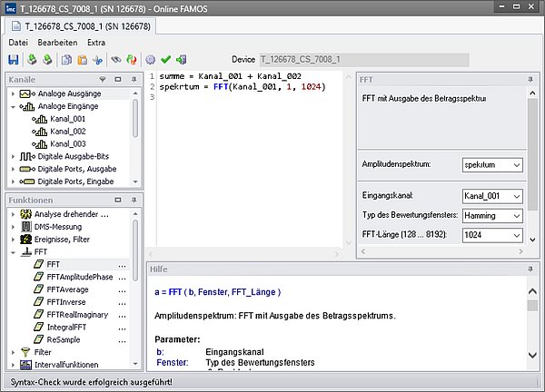Viewport: 545px width, 392px height.
Task: Pin the Hilfe panel
Action: click(x=530, y=269)
